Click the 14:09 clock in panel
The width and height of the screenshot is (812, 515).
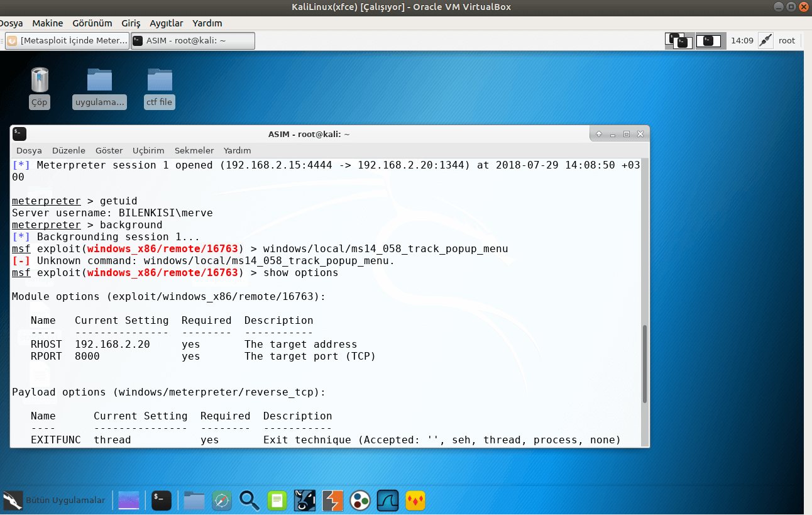pyautogui.click(x=742, y=40)
